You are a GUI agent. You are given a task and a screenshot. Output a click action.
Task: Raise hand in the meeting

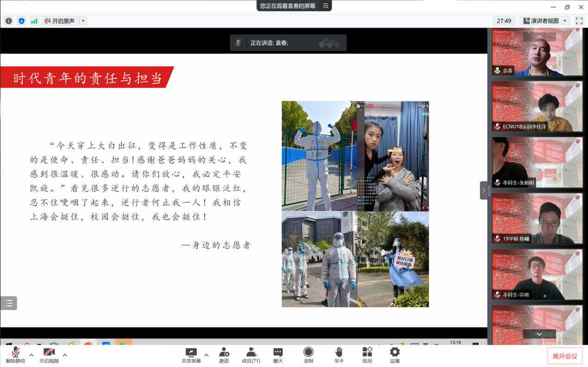tap(339, 355)
